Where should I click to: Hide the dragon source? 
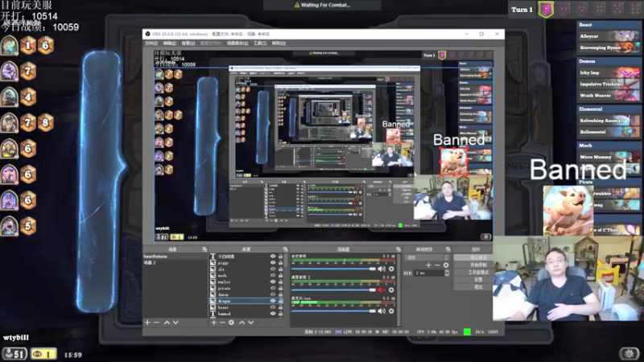(x=273, y=301)
